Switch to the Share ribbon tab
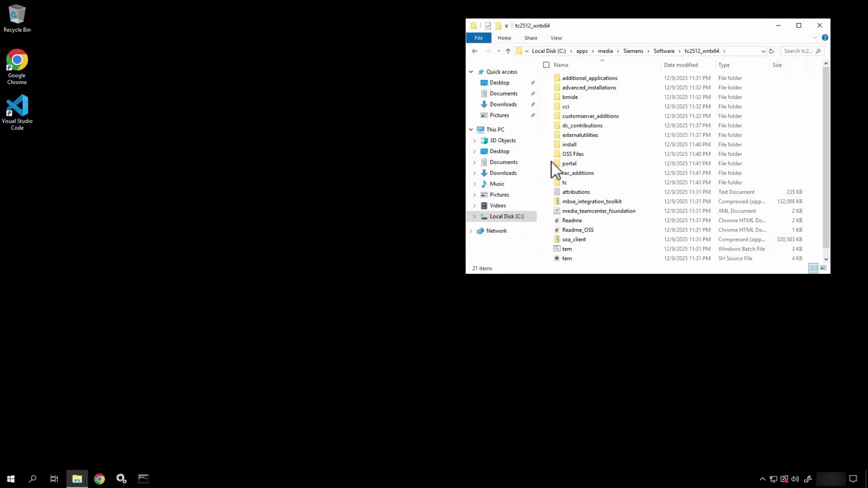 [531, 38]
